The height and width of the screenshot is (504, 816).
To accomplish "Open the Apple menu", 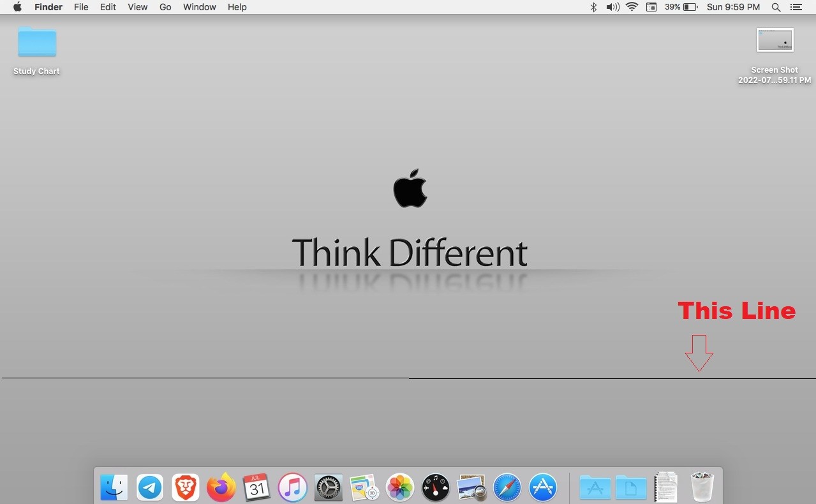I will [x=17, y=7].
